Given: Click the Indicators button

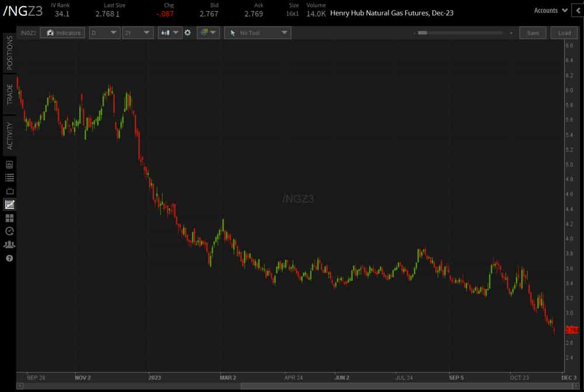Looking at the screenshot, I should tap(62, 33).
